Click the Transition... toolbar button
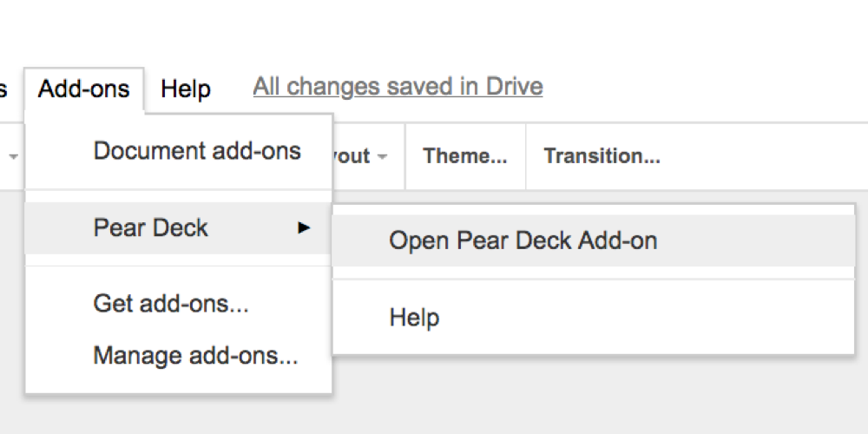868x434 pixels. (x=602, y=157)
